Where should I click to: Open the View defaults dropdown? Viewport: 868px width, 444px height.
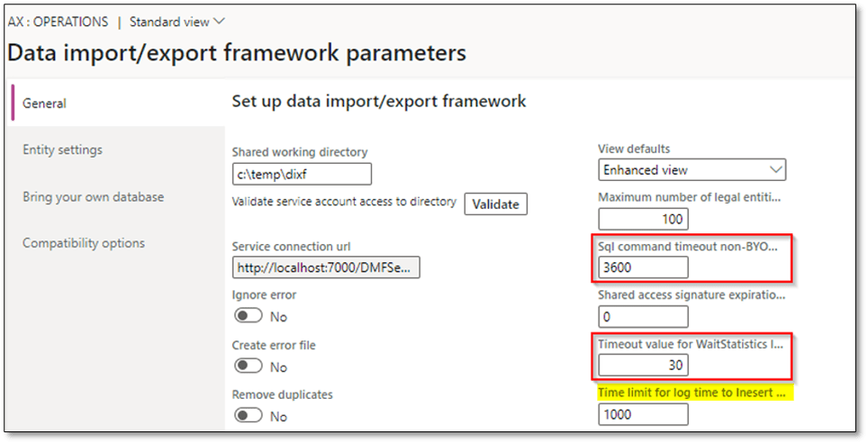(x=692, y=169)
